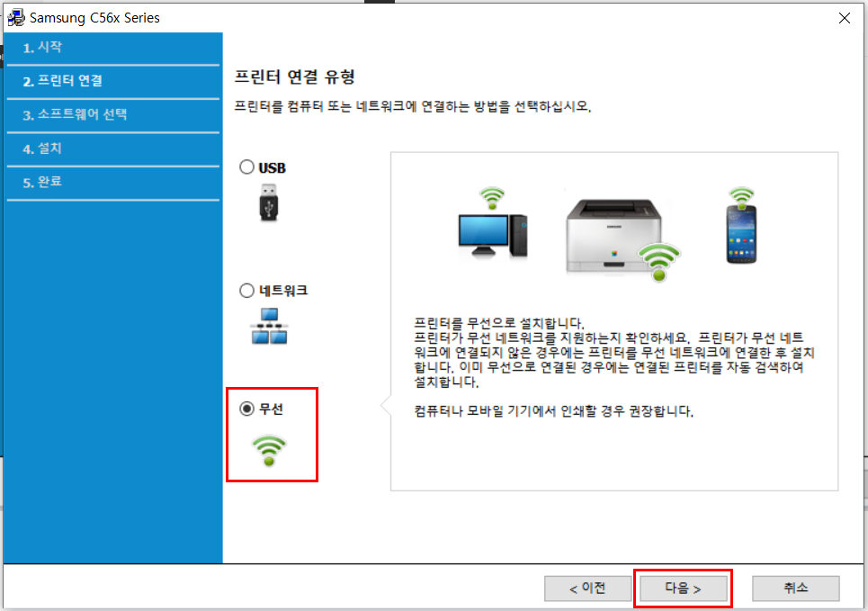
Task: Click the 다음 button to proceed
Action: click(x=682, y=589)
